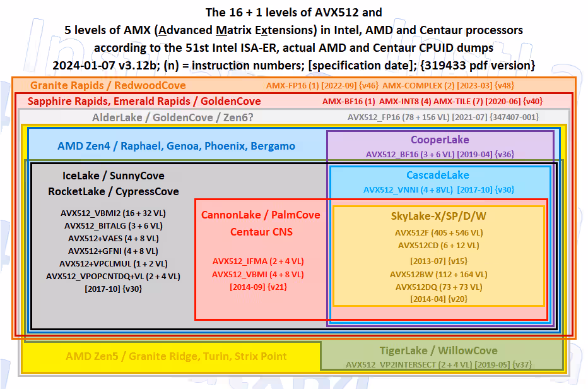Click 'AVX512_BF16 (3 + 6 VL)' line
Screen dimensions: 588x389
coord(410,154)
